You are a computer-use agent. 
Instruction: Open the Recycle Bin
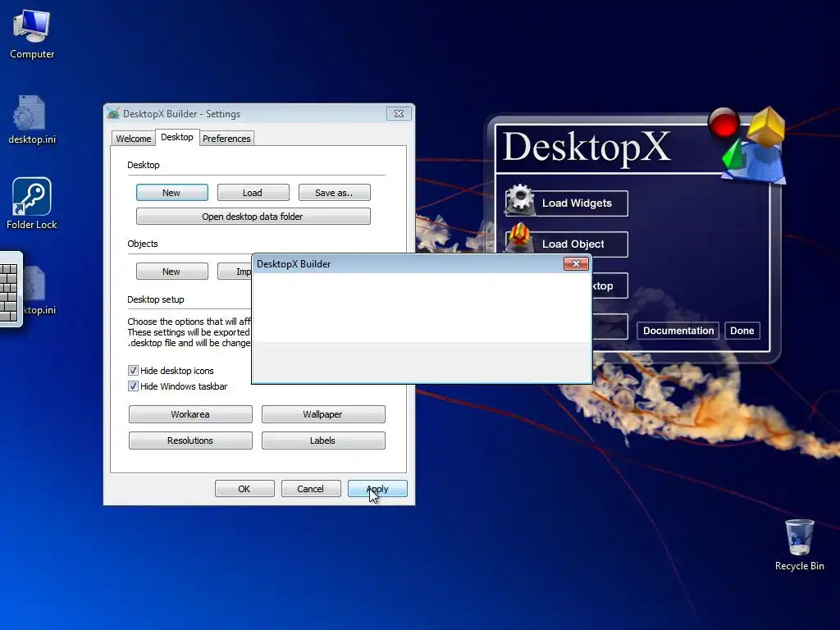[x=799, y=545]
